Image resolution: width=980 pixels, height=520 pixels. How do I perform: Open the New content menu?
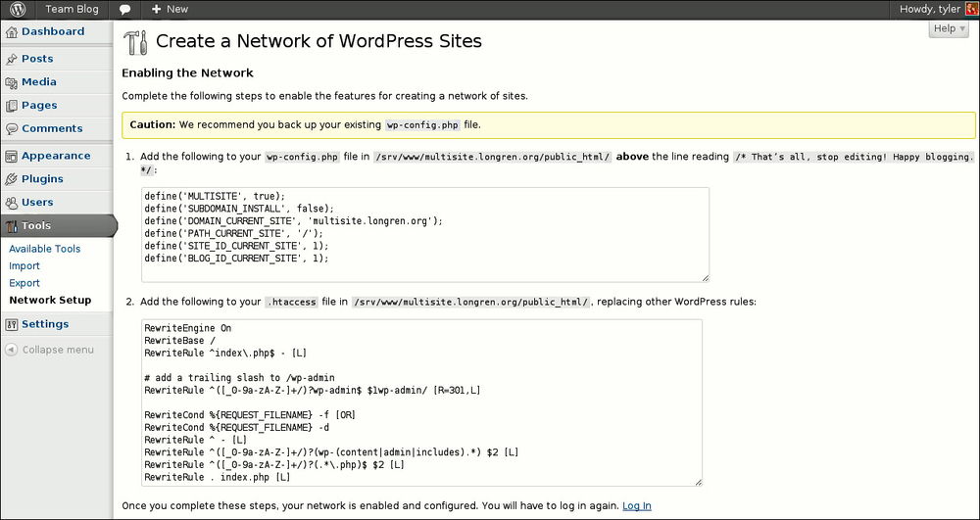coord(170,10)
